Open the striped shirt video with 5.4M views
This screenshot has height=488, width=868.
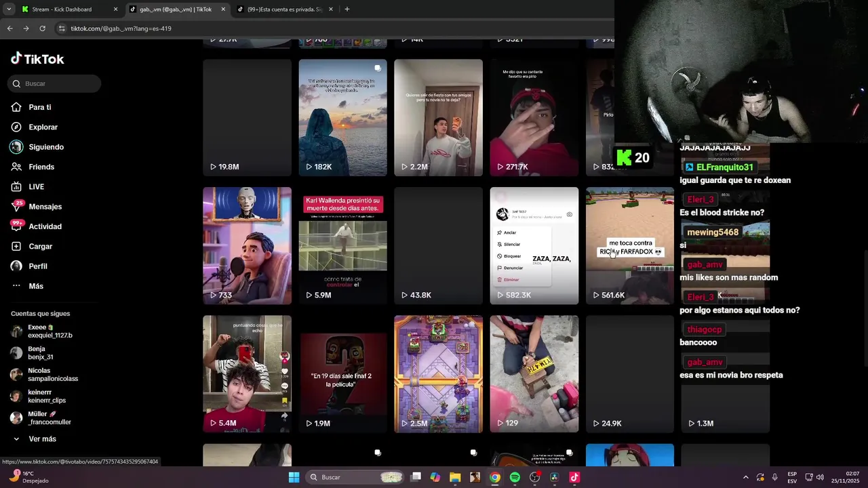247,374
